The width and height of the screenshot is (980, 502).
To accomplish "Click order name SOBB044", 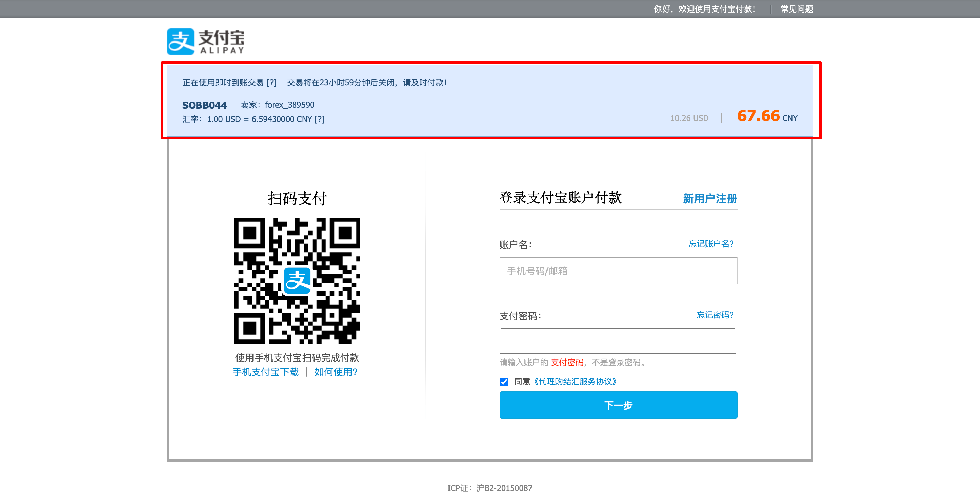I will [204, 105].
